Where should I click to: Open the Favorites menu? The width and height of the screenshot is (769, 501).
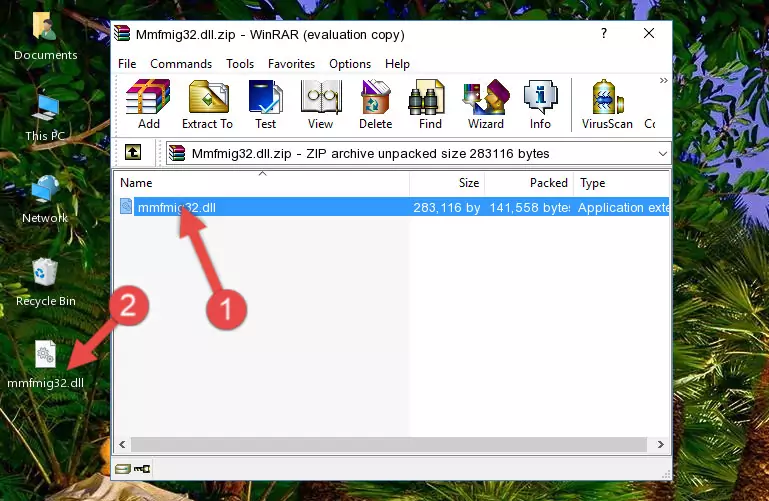[291, 64]
